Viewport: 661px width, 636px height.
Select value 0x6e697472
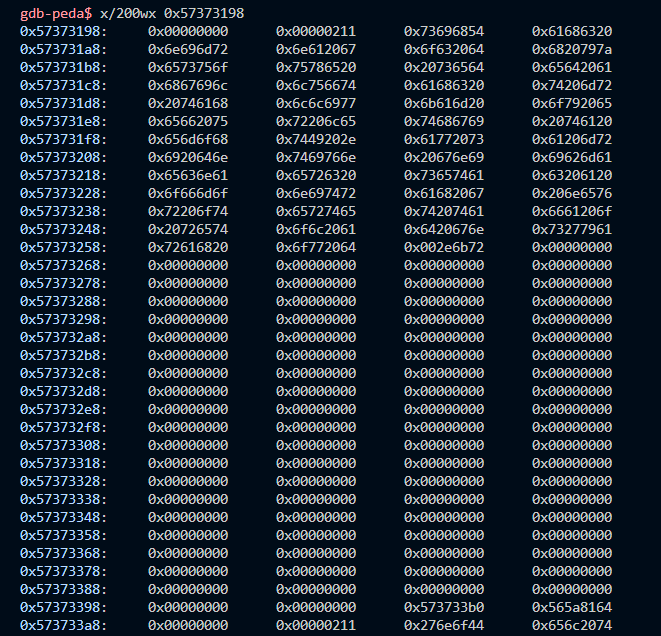point(316,193)
